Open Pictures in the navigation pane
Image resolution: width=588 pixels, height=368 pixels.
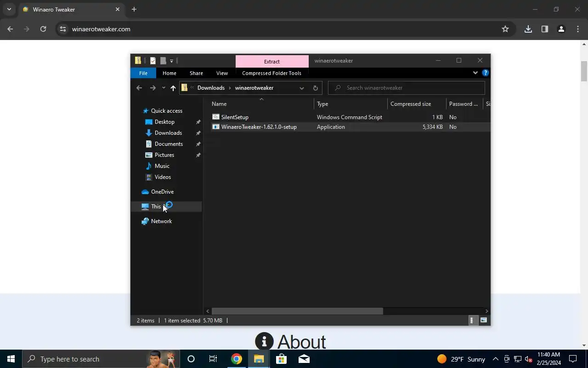pyautogui.click(x=164, y=155)
